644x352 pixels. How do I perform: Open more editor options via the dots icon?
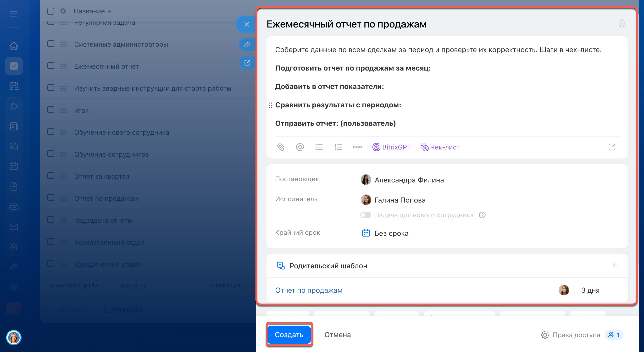point(357,147)
